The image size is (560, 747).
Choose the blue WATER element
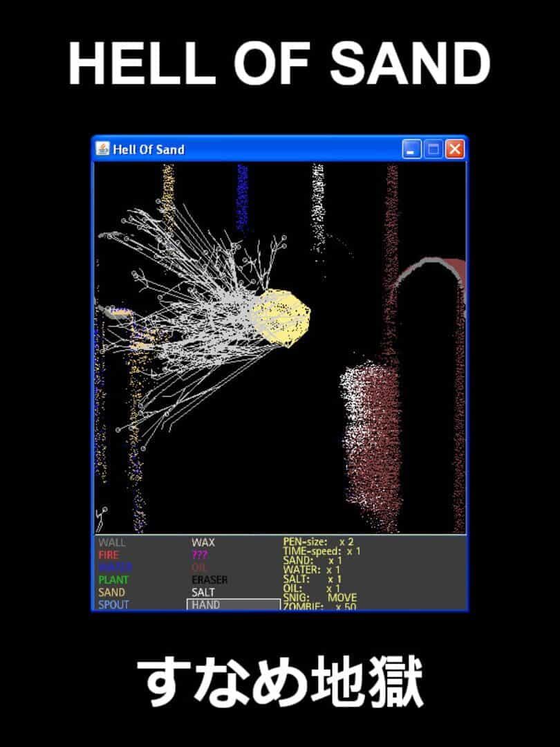point(115,567)
